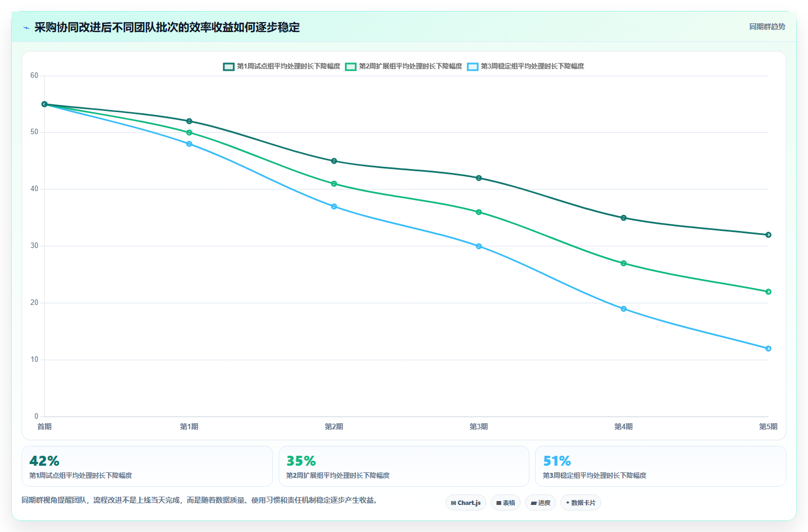The image size is (808, 532).
Task: Select the 表格 chip in the footer
Action: (506, 503)
